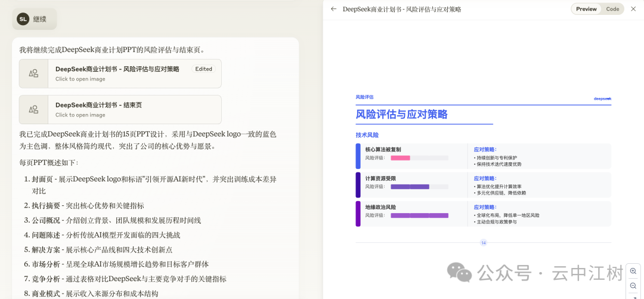Click the 计算资源受限 risk level bar
644x299 pixels.
coord(419,187)
